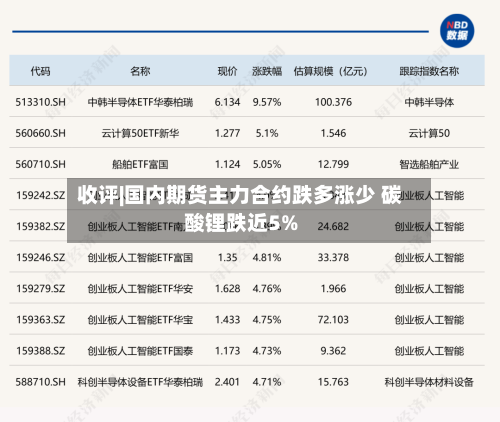
Task: Click price value 1.173
Action: (227, 351)
